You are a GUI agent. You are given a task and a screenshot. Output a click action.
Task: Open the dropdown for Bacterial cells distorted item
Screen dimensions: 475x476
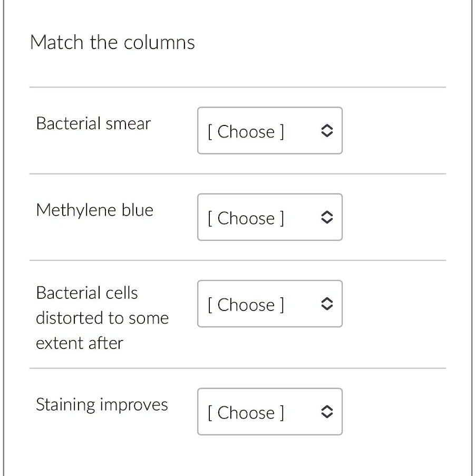pos(269,304)
